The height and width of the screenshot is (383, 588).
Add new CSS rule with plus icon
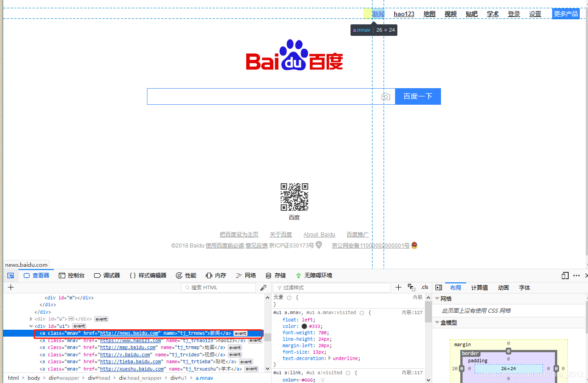coord(398,287)
